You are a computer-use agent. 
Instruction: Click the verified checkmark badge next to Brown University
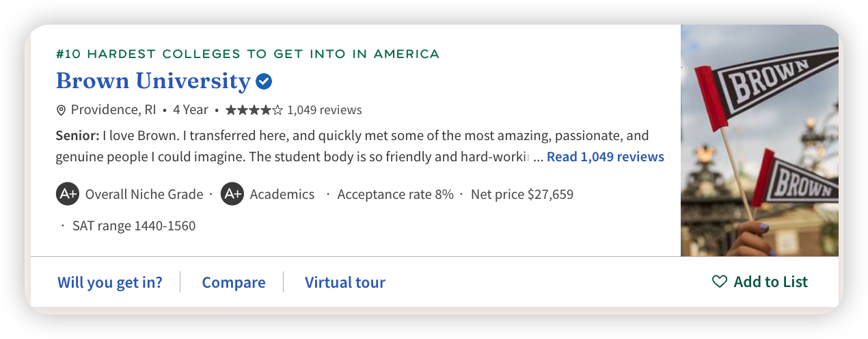[264, 82]
